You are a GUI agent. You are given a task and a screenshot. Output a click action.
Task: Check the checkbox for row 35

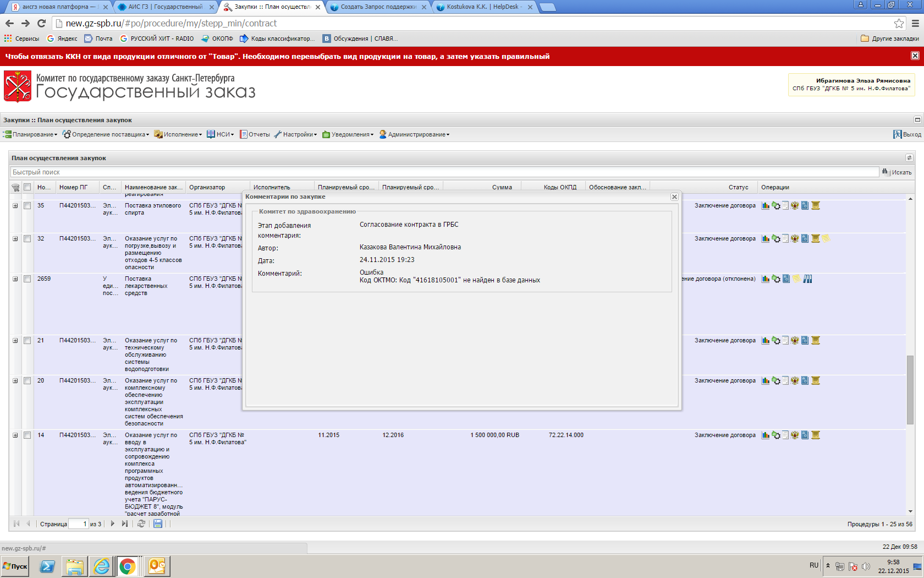coord(27,206)
